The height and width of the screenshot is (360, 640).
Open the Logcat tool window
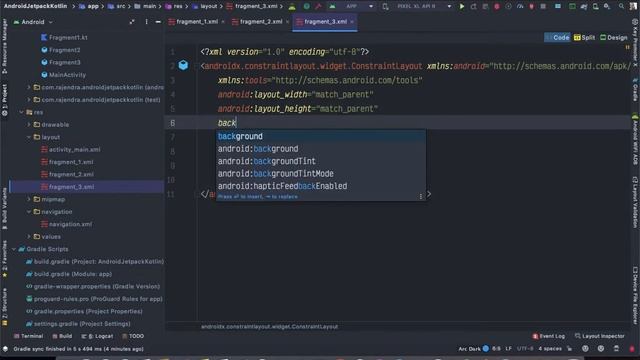[97, 336]
